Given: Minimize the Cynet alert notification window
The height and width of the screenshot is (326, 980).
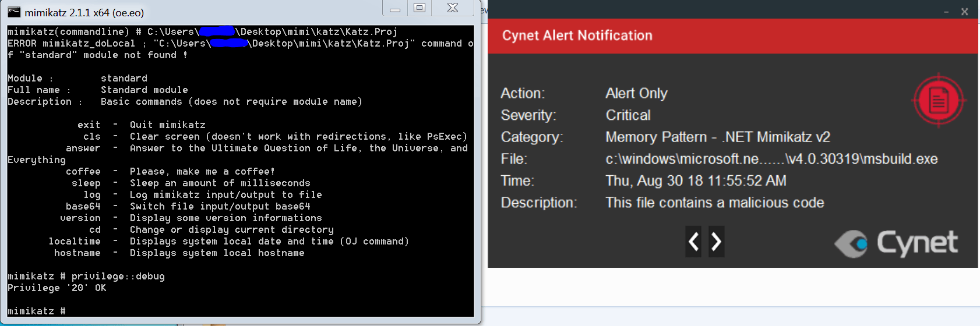Looking at the screenshot, I should pyautogui.click(x=946, y=12).
